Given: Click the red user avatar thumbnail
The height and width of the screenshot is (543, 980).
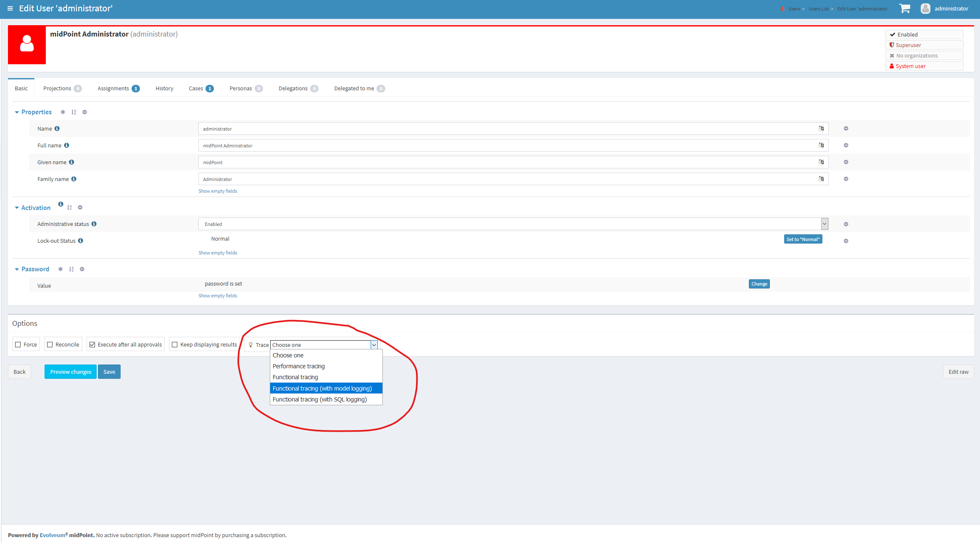Looking at the screenshot, I should (x=27, y=45).
